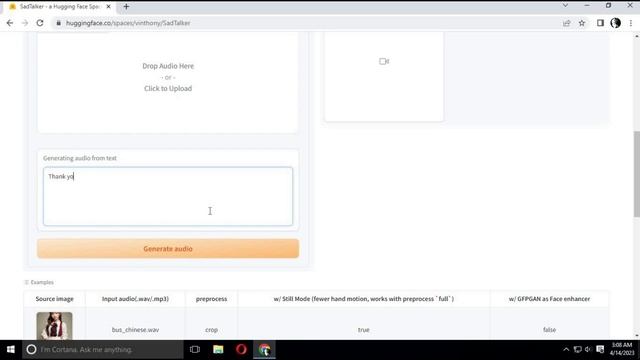Open the browser side panel icon
Image resolution: width=640 pixels, height=360 pixels.
[x=600, y=23]
